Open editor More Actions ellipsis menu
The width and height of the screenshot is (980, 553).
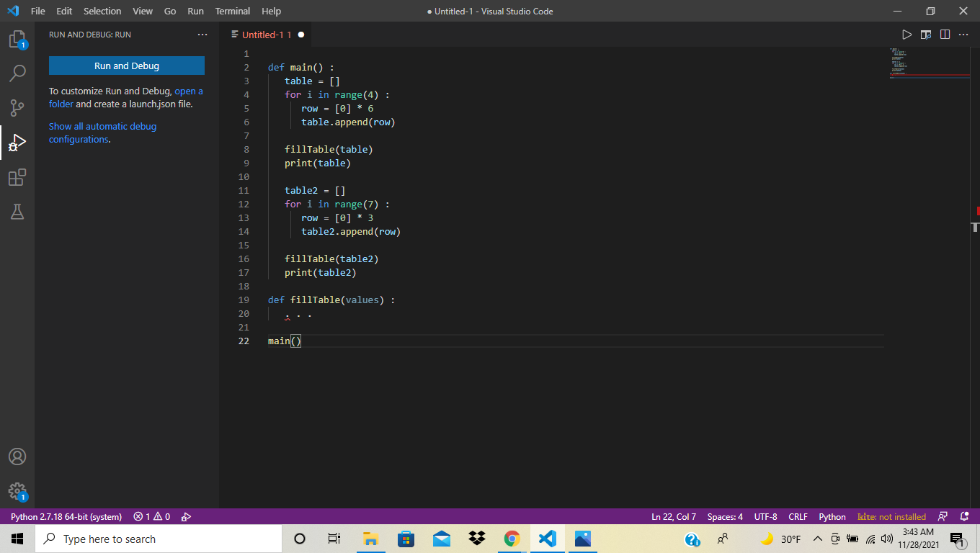pos(963,35)
